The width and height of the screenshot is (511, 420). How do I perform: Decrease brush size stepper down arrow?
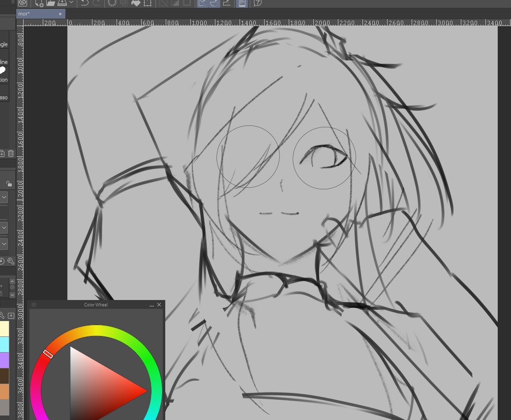12,295
